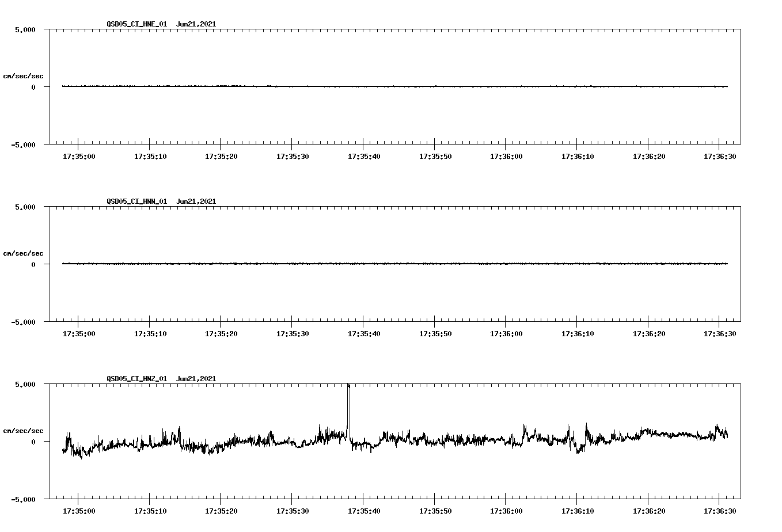Click the 17:36:00 label under the HNZ plot

point(506,511)
